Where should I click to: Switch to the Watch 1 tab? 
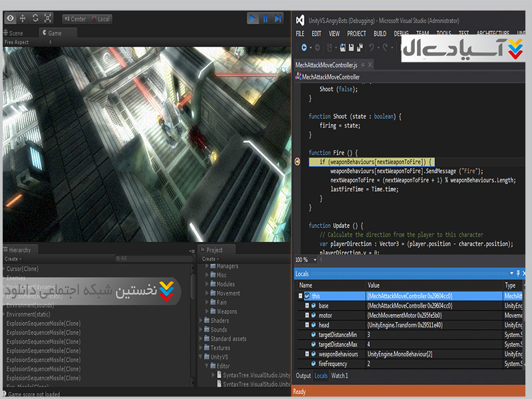pos(340,376)
